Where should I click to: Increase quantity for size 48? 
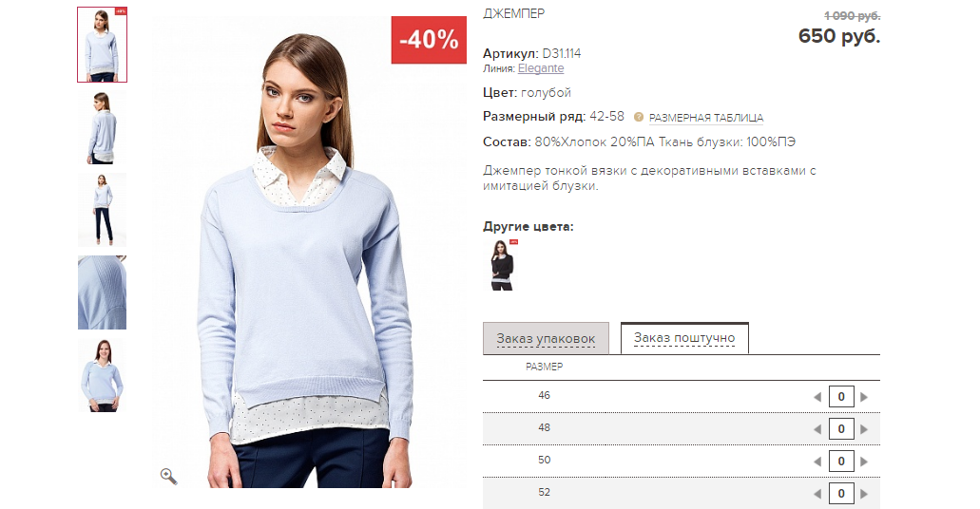[x=864, y=429]
